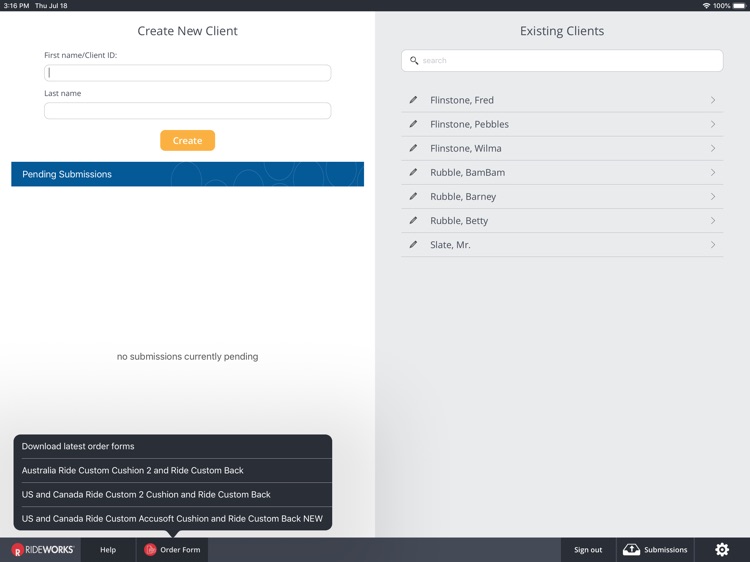
Task: Click 'no submissions currently pending' text
Action: tap(188, 356)
